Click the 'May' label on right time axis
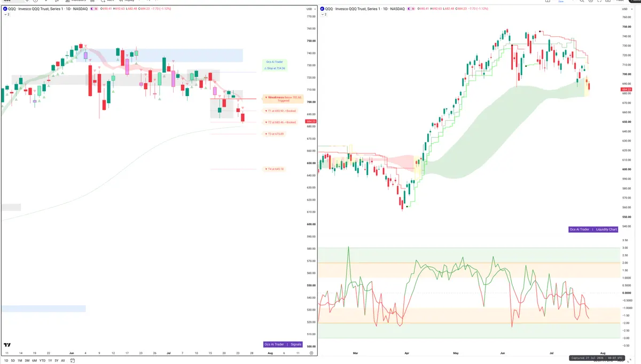 click(x=456, y=353)
